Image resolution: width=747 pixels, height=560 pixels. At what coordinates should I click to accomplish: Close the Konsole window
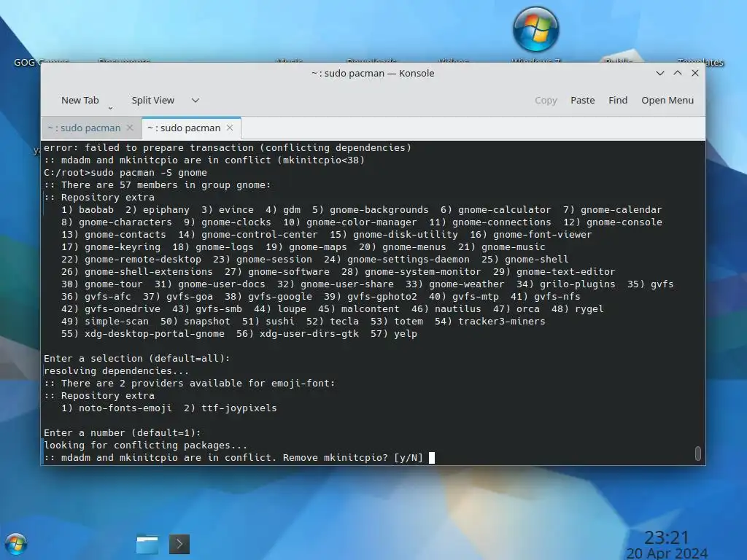pos(695,73)
